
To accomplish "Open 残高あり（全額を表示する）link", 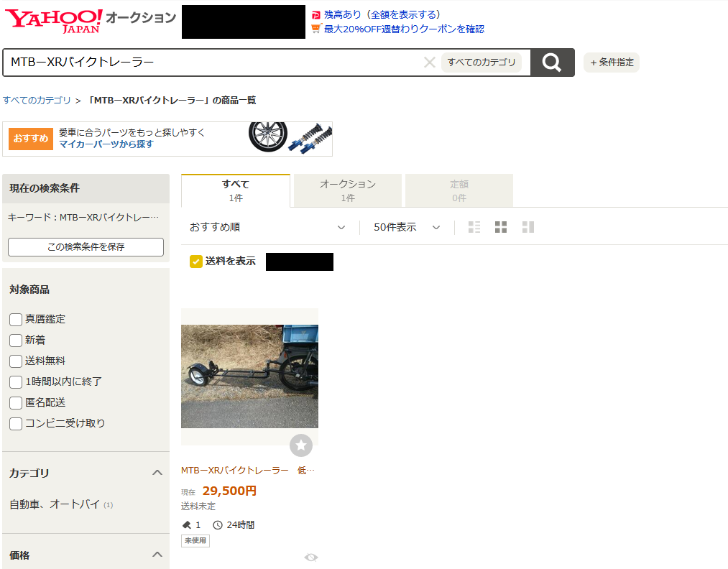I will click(382, 15).
